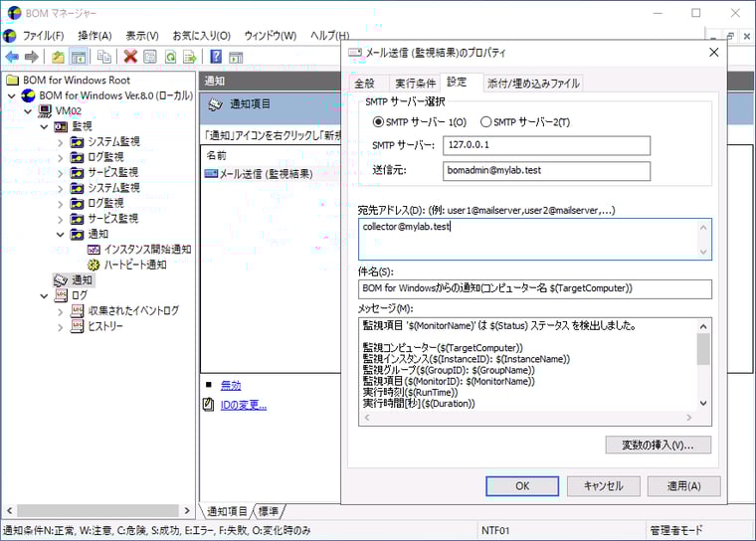Select メール送信 (監視結果) list entry
756x541 pixels.
(x=259, y=174)
